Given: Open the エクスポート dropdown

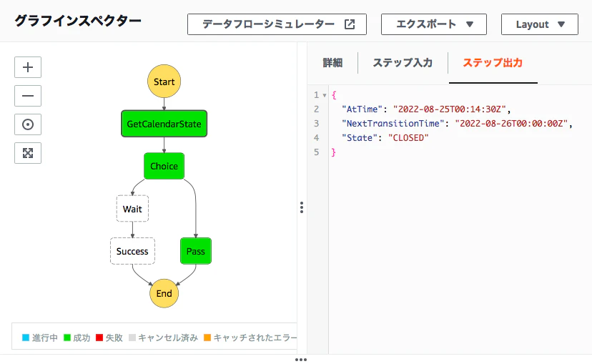Looking at the screenshot, I should (x=434, y=24).
